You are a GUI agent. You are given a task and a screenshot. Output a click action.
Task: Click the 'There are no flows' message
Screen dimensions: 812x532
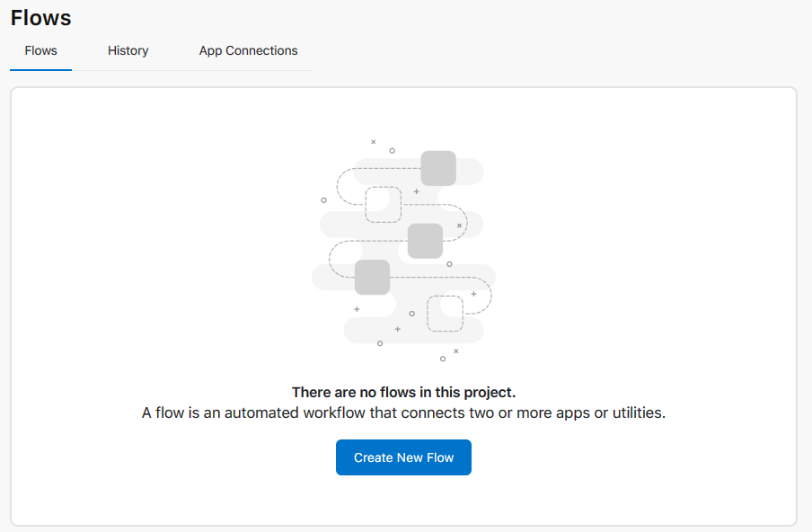click(x=403, y=393)
